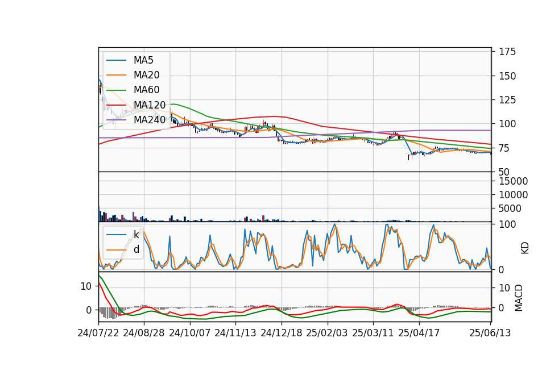
Task: Click the 50 price axis value
Action: pyautogui.click(x=504, y=172)
